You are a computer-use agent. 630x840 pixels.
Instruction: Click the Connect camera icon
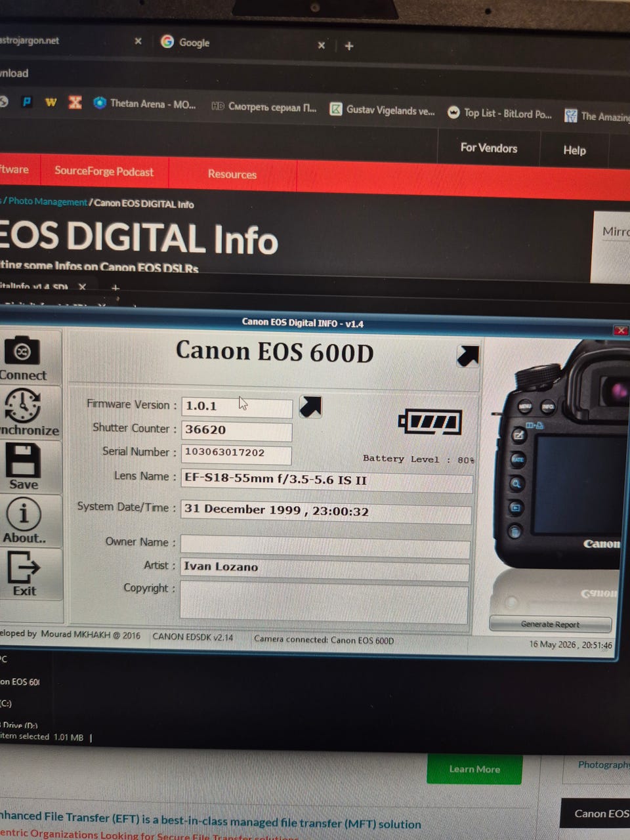(x=23, y=351)
